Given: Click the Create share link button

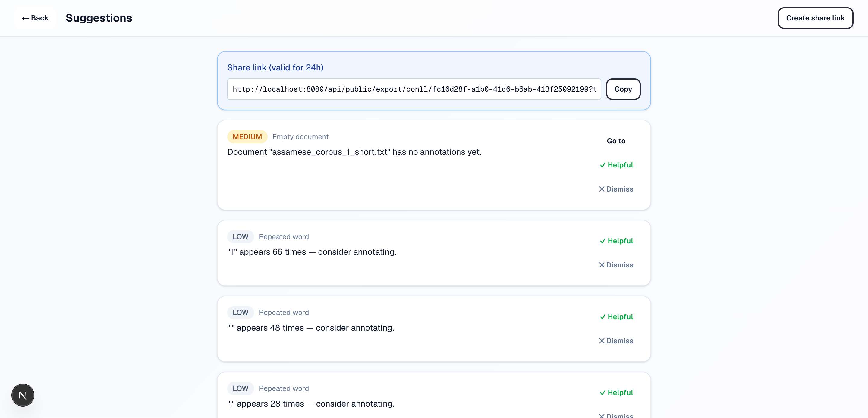Looking at the screenshot, I should pyautogui.click(x=815, y=18).
